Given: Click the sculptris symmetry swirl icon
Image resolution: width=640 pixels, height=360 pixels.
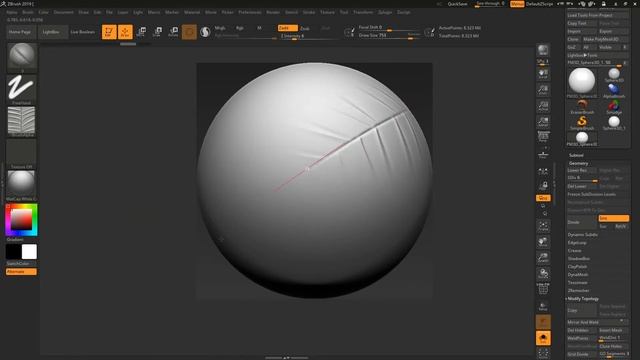Looking at the screenshot, I should [205, 32].
